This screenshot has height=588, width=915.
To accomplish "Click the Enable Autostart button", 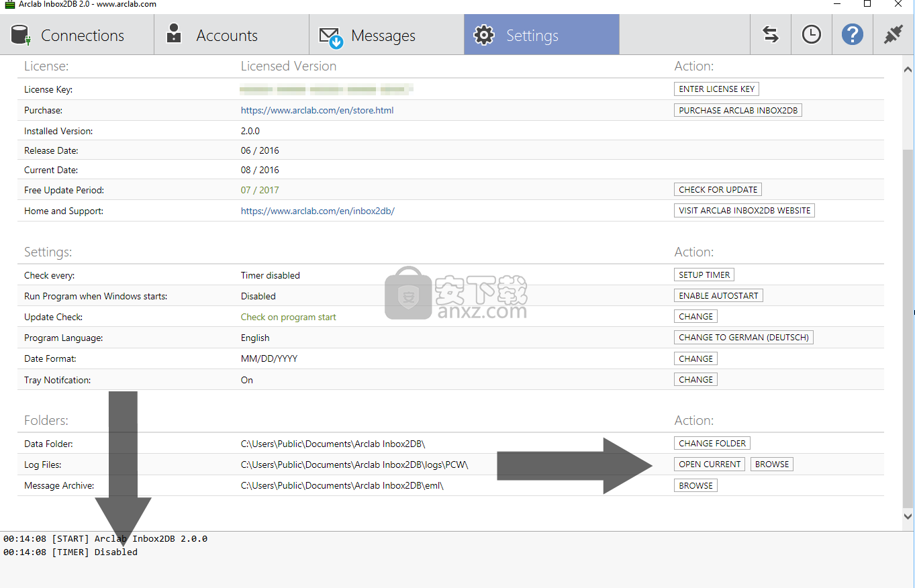I will [718, 295].
